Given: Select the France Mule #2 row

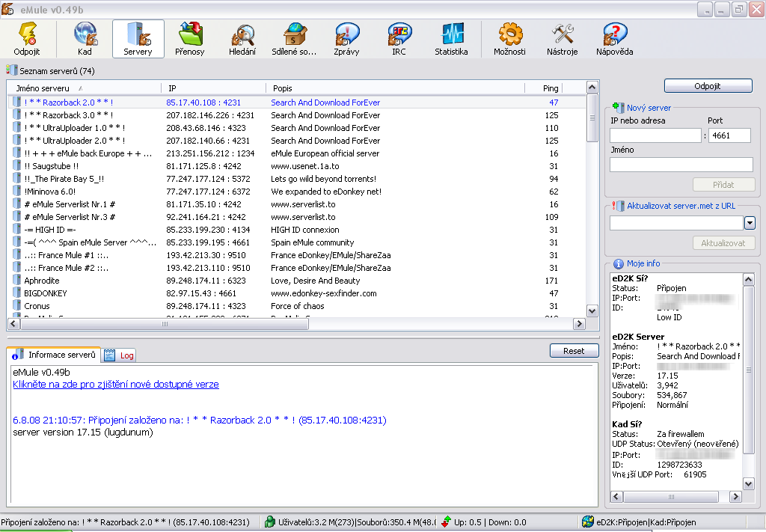Looking at the screenshot, I should click(297, 268).
